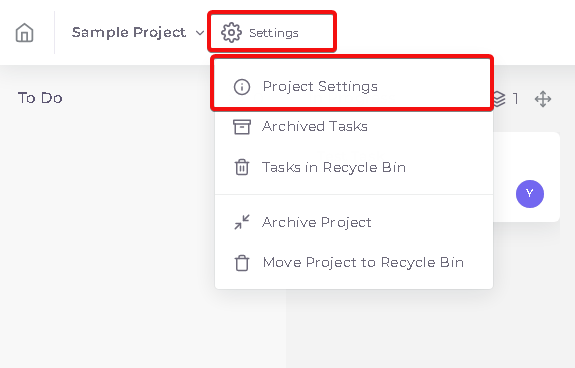The image size is (575, 368).
Task: Click the purple Y user avatar
Action: [530, 194]
